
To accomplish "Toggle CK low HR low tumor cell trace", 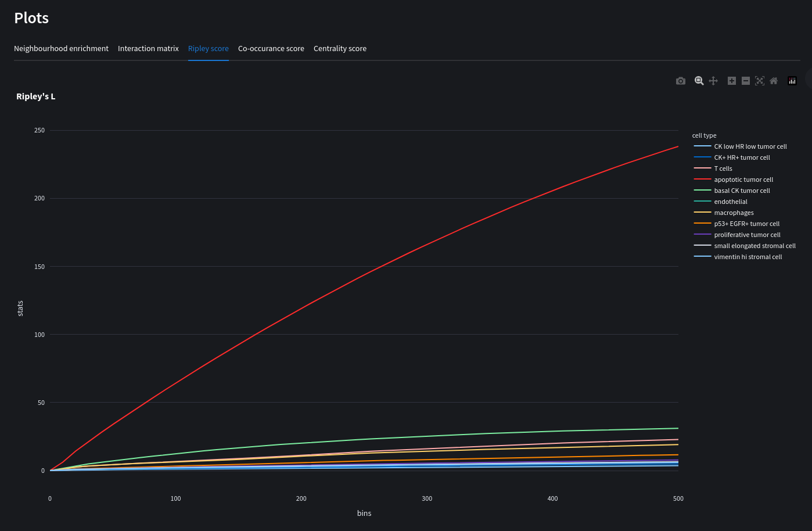I will [x=741, y=146].
